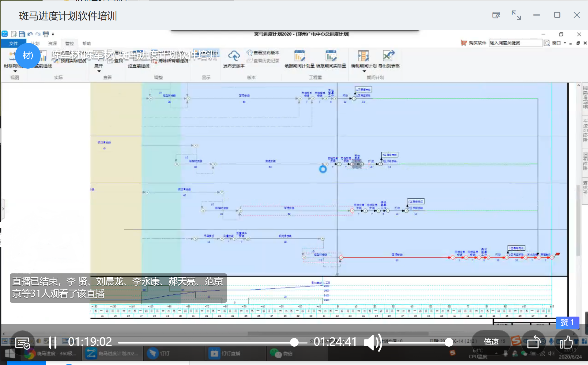
Task: Click the 查找 search button
Action: coord(116,61)
